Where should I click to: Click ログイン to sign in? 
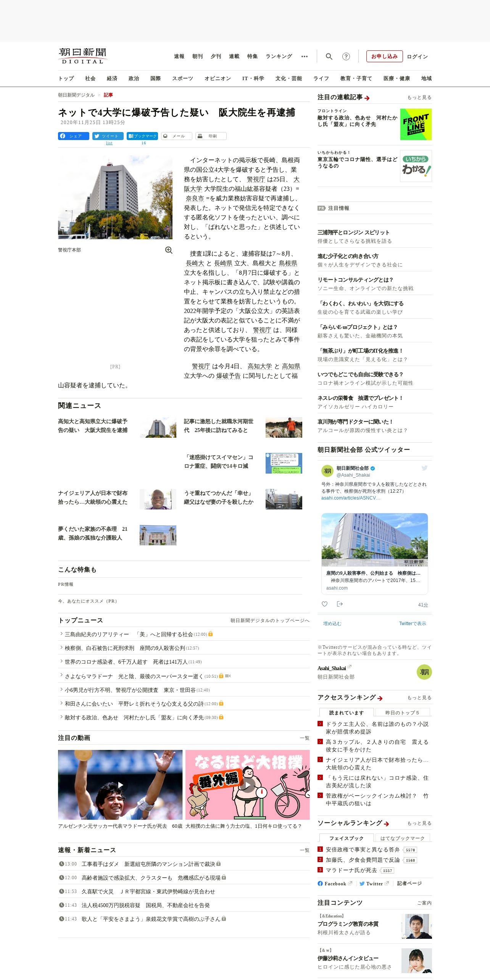coord(417,56)
